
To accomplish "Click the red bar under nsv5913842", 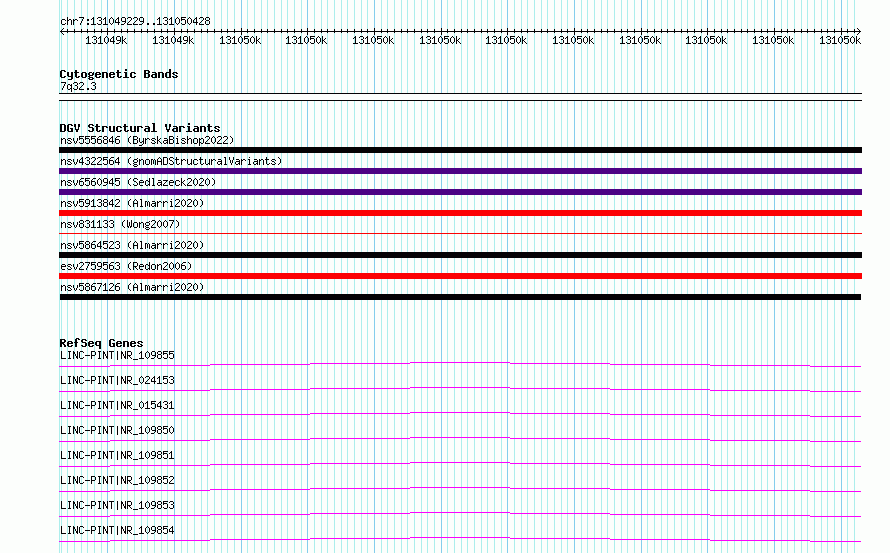I will (460, 213).
